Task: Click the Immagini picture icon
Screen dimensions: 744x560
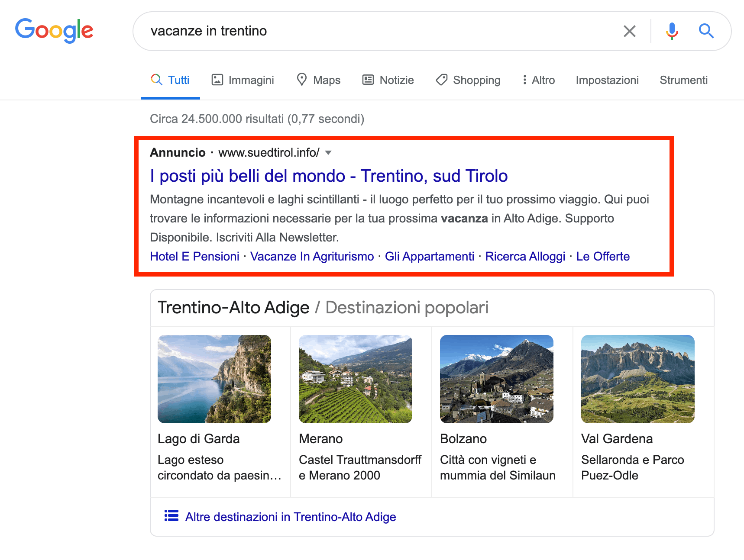Action: point(217,80)
